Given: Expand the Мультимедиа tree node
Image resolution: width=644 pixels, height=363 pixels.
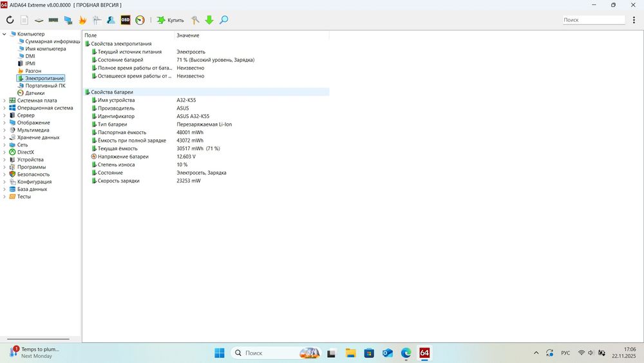Looking at the screenshot, I should point(4,130).
